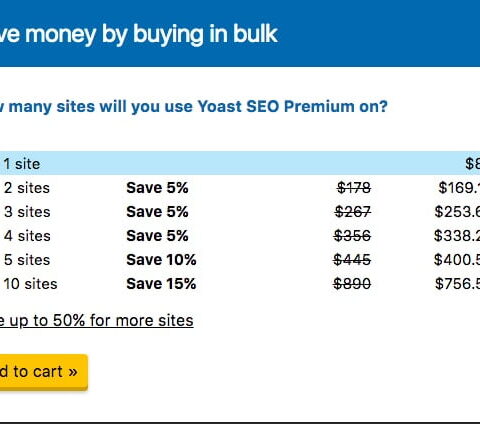This screenshot has width=480, height=424.
Task: Click Save 10% label for 5 sites
Action: tap(161, 260)
